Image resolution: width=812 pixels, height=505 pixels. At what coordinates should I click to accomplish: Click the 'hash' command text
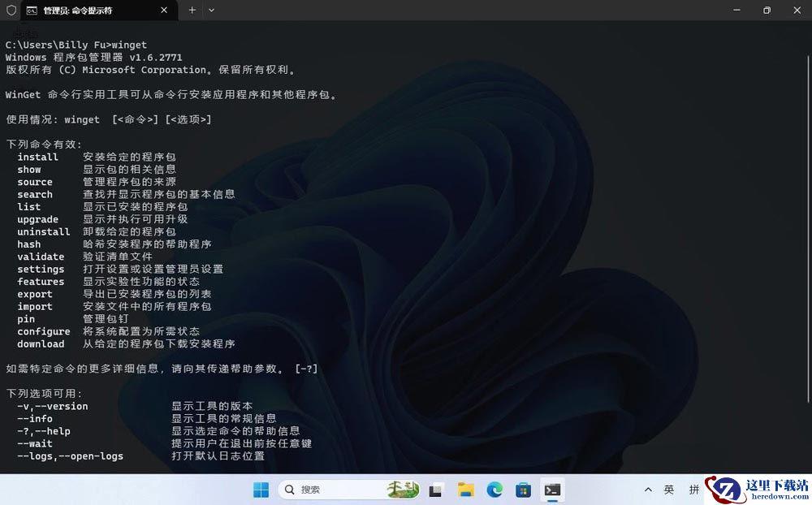click(29, 244)
